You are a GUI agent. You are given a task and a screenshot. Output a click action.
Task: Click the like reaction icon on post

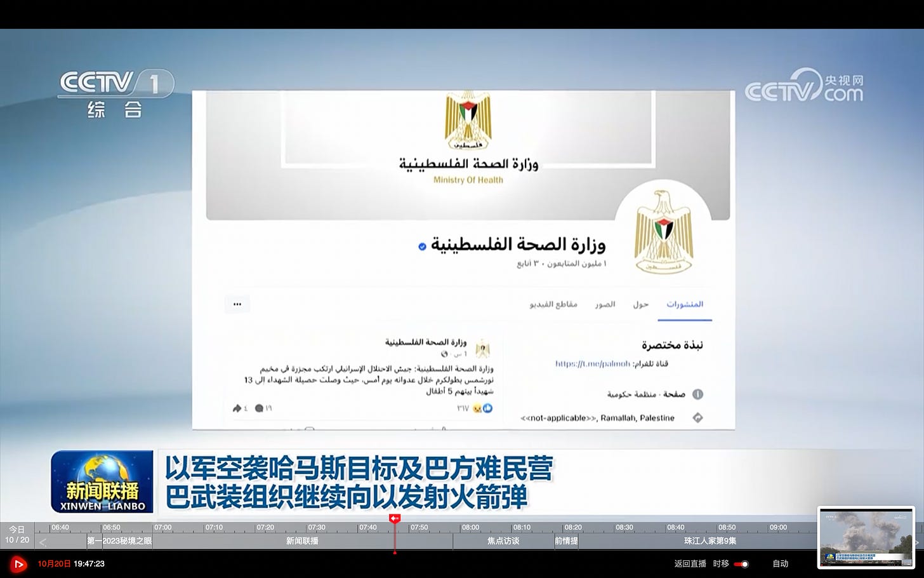pyautogui.click(x=487, y=408)
